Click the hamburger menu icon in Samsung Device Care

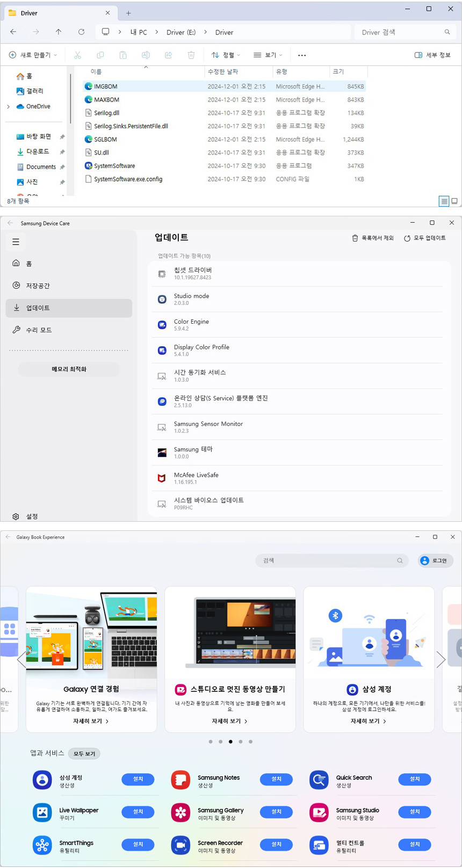(x=16, y=242)
